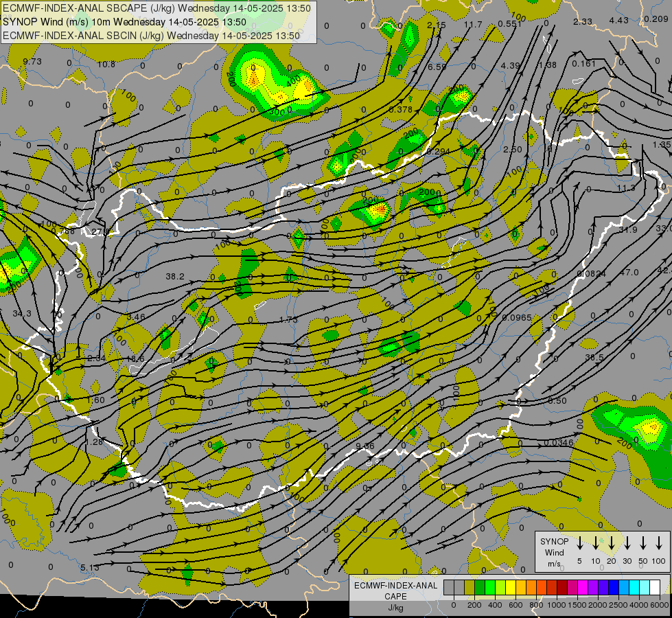The image size is (672, 618).
Task: Click the 10.8 value on map
Action: tap(106, 65)
